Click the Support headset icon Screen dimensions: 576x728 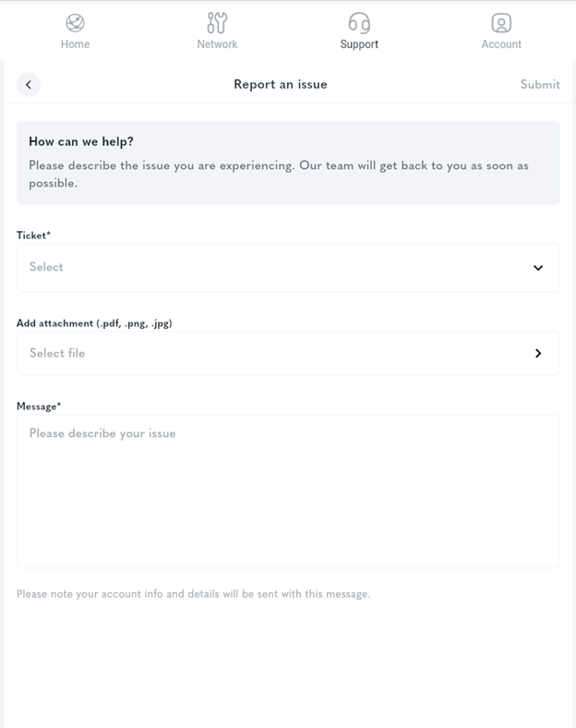coord(359,22)
